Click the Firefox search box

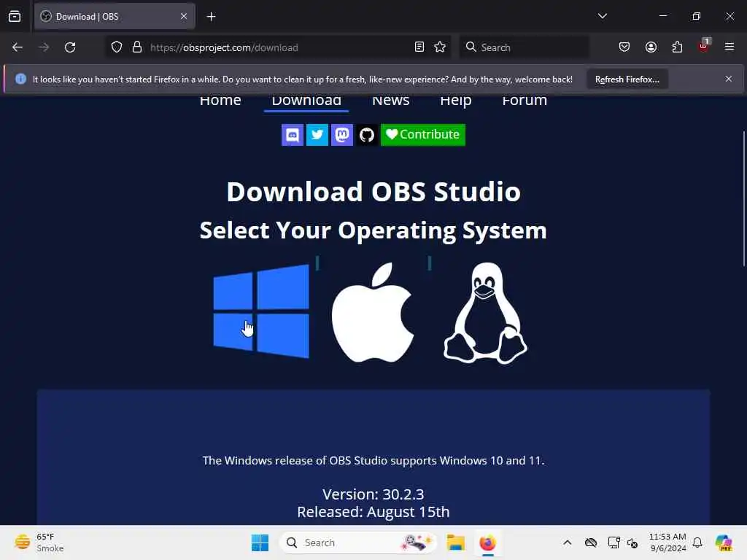pos(524,47)
